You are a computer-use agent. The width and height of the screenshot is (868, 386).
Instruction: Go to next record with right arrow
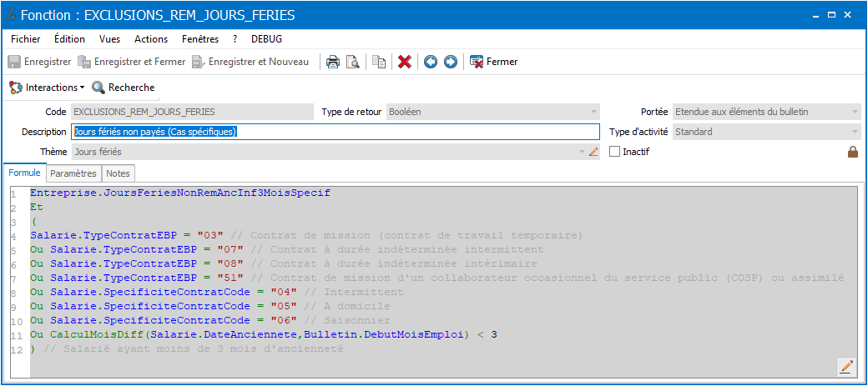451,62
